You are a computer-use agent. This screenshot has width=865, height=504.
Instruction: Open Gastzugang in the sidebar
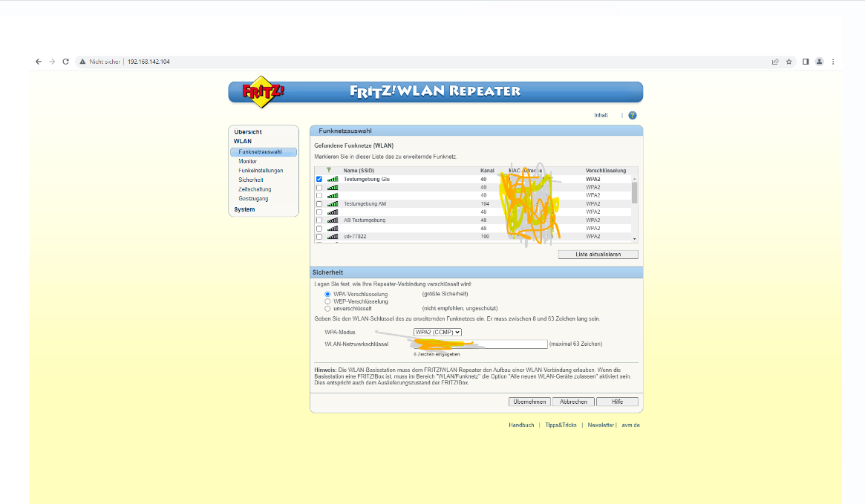click(x=253, y=198)
